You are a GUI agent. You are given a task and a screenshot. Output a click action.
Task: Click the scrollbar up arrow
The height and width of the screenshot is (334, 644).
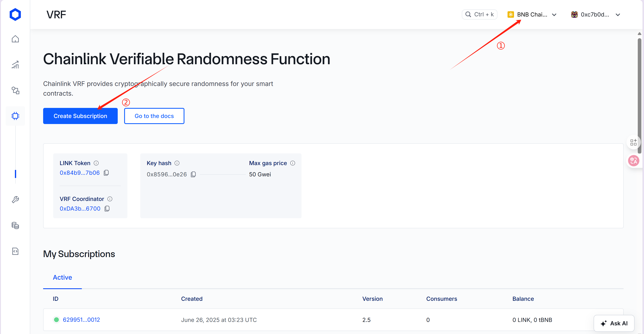[640, 34]
